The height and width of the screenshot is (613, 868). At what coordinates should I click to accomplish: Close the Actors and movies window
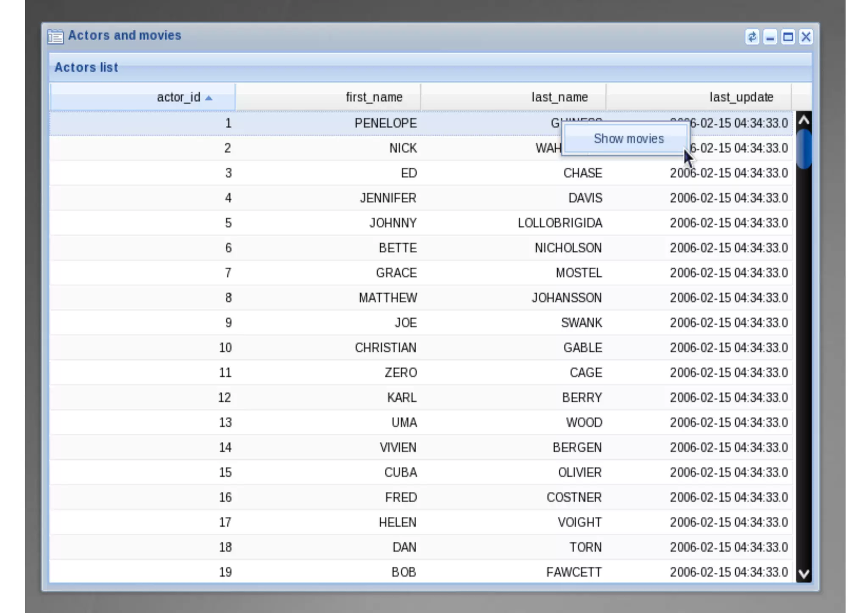[806, 37]
